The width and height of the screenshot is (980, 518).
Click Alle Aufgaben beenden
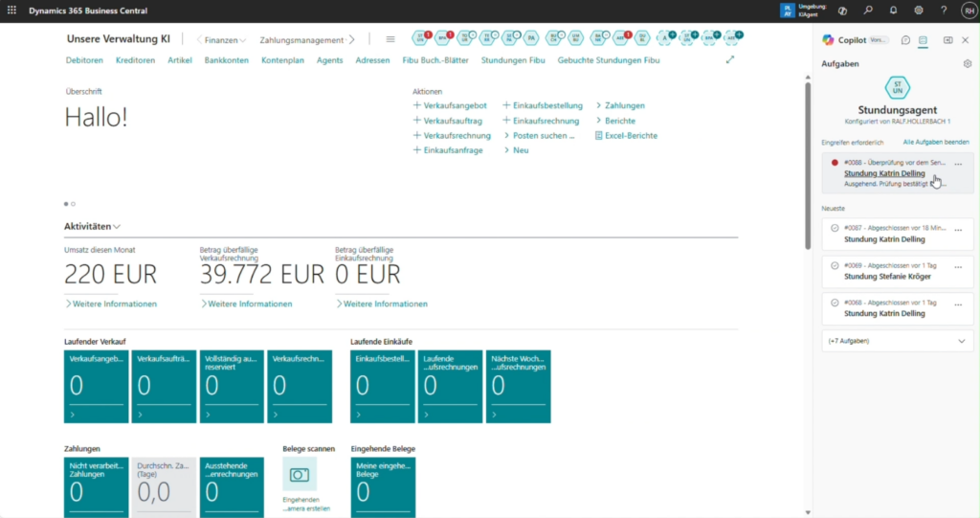point(936,142)
